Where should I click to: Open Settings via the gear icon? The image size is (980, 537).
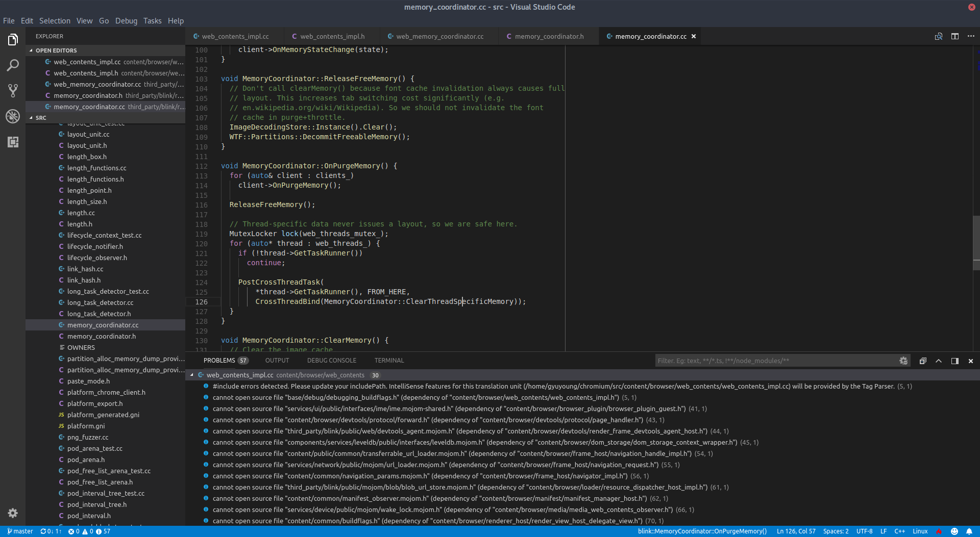(13, 513)
